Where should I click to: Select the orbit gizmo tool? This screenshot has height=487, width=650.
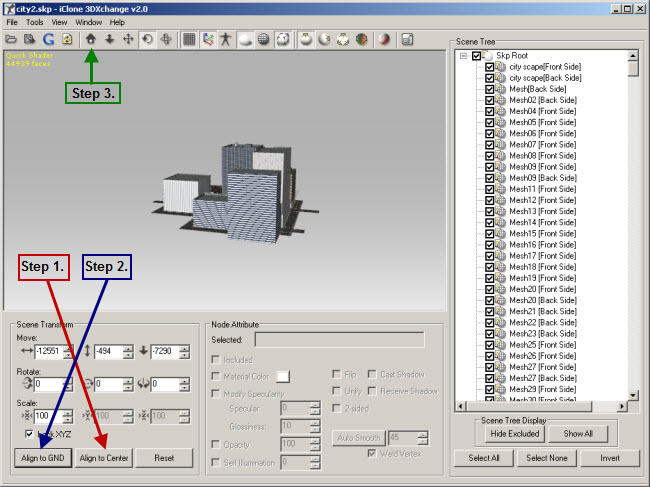click(x=166, y=39)
